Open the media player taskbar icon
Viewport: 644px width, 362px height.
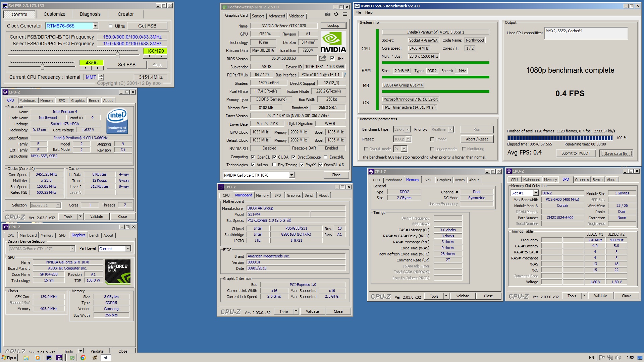[x=38, y=358]
